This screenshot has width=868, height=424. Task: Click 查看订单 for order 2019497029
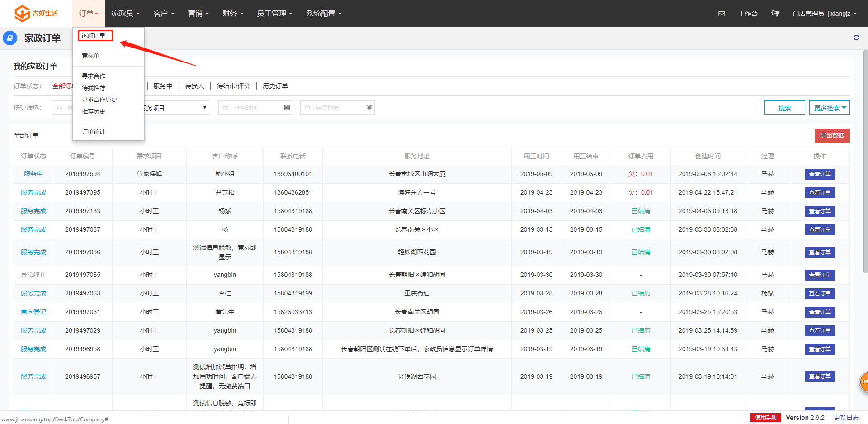tap(820, 331)
